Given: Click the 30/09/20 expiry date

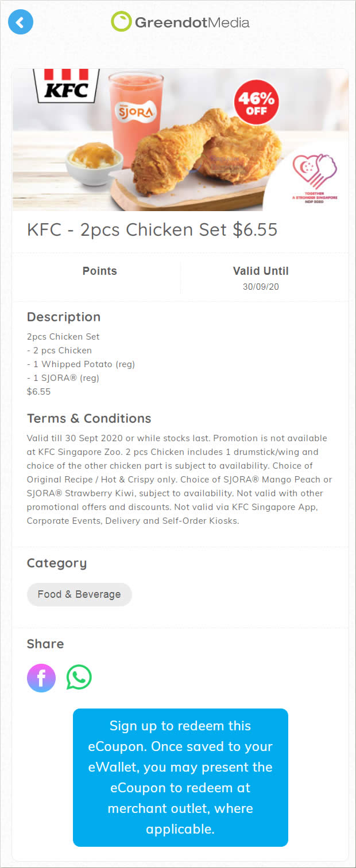Looking at the screenshot, I should [x=261, y=286].
